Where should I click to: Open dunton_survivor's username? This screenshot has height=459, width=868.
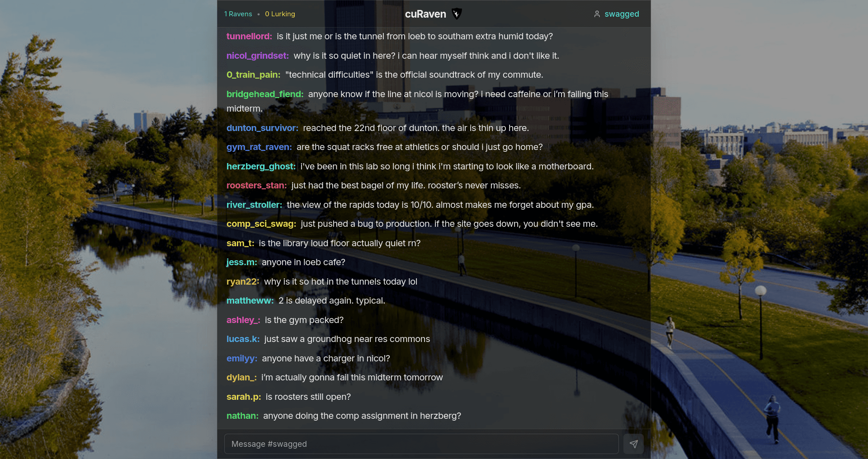(x=262, y=128)
